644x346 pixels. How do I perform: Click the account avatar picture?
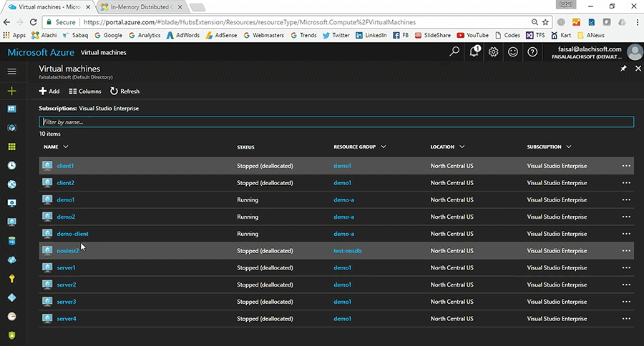click(635, 52)
